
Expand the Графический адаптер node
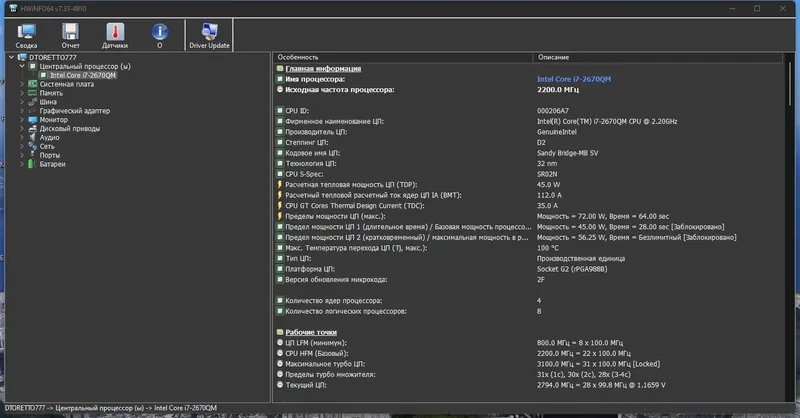(22, 111)
